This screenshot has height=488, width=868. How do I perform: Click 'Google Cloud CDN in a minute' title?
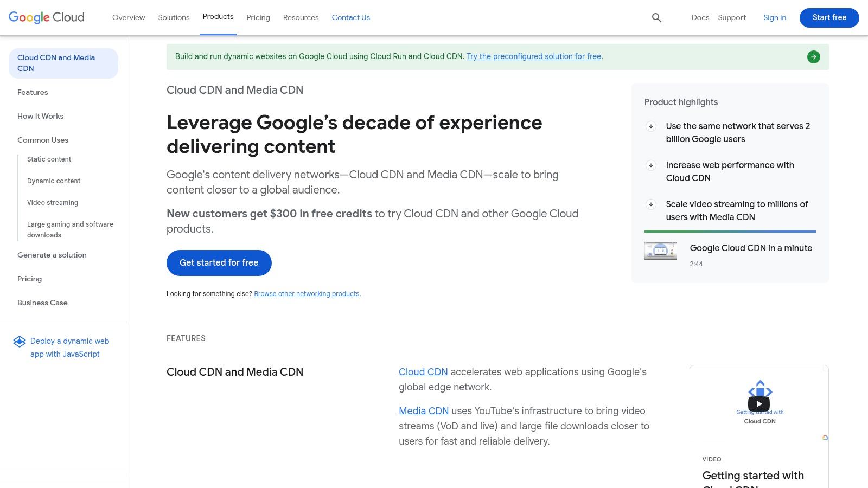751,248
